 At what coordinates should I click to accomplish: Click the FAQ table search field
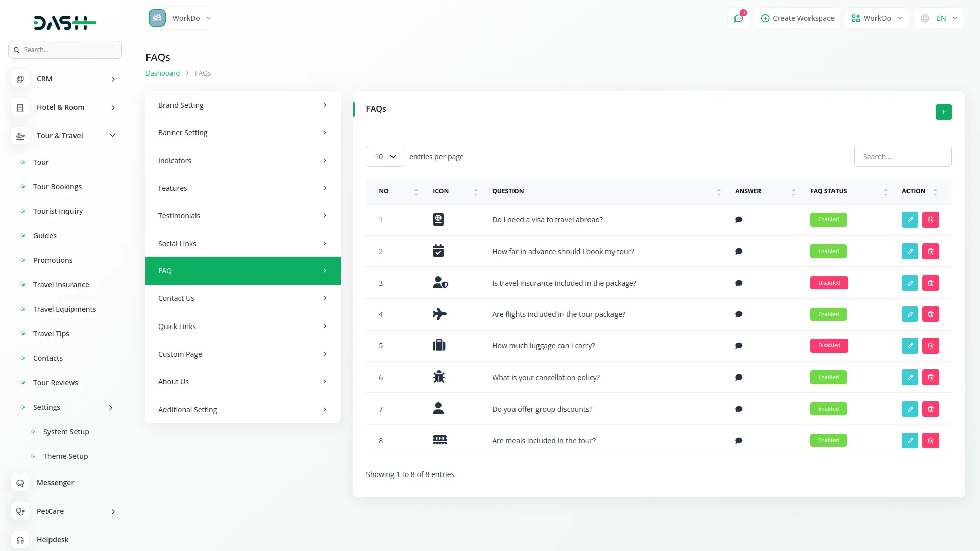point(902,157)
